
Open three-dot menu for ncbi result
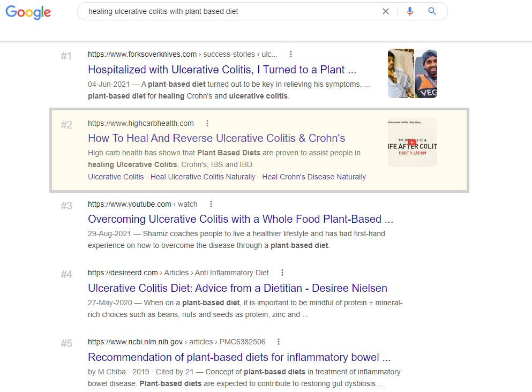[x=279, y=342]
